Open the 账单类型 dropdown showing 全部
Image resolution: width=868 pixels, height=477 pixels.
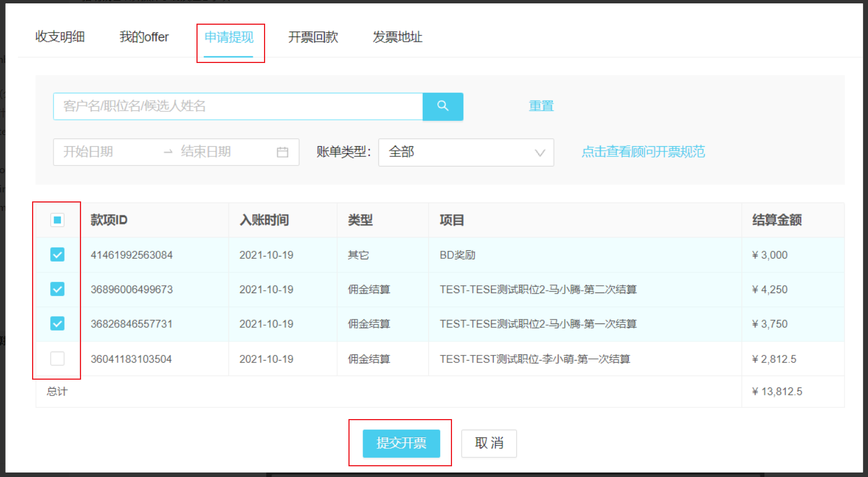[x=466, y=152]
